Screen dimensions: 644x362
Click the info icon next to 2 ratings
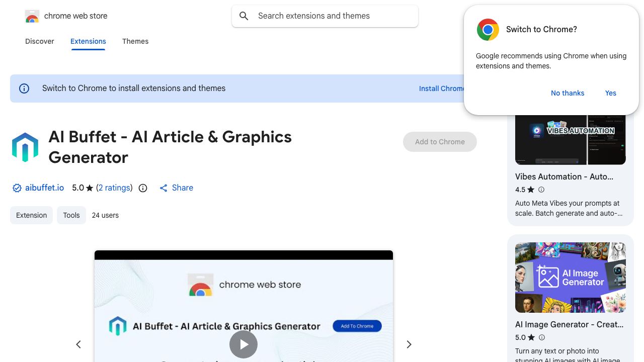click(143, 188)
